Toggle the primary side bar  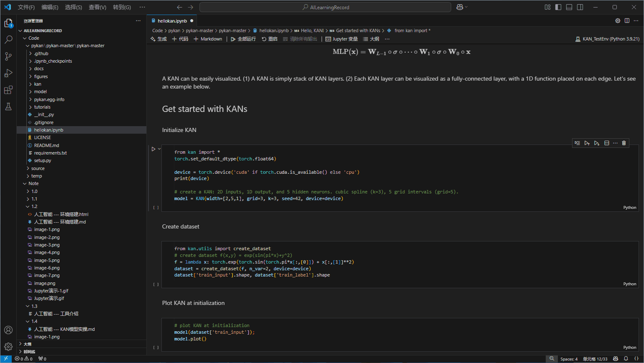(558, 7)
